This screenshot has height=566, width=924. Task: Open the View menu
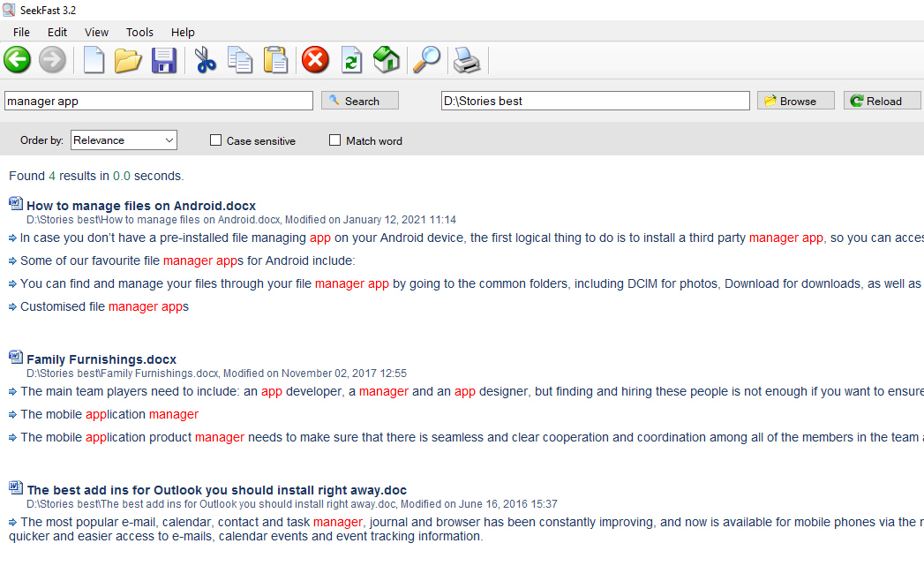[x=97, y=32]
